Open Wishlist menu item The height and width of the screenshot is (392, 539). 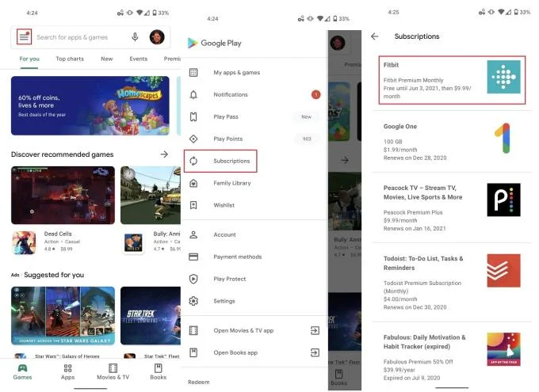click(254, 205)
